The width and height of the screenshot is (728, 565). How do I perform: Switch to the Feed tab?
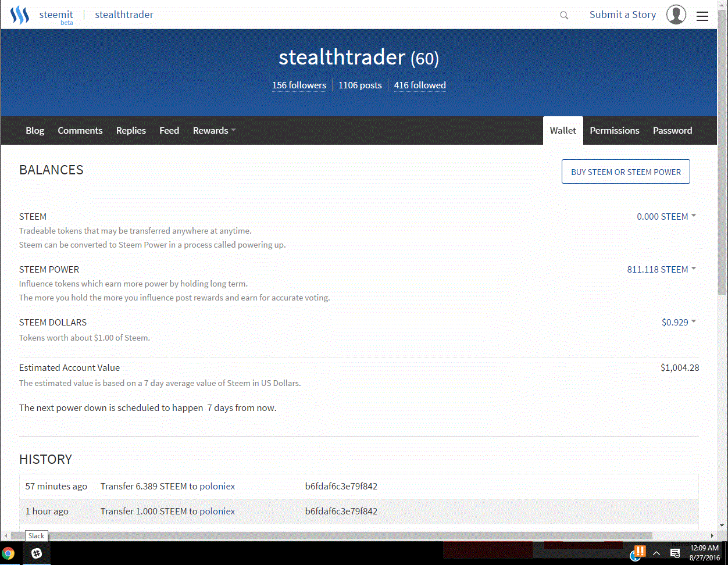click(169, 131)
